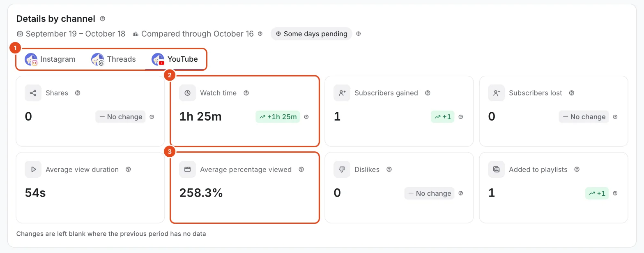This screenshot has height=253, width=644.
Task: Select the YouTube channel tab
Action: point(175,59)
